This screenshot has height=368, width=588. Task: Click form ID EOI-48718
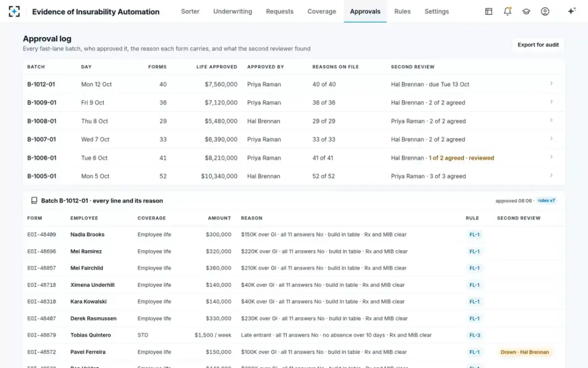coord(42,285)
